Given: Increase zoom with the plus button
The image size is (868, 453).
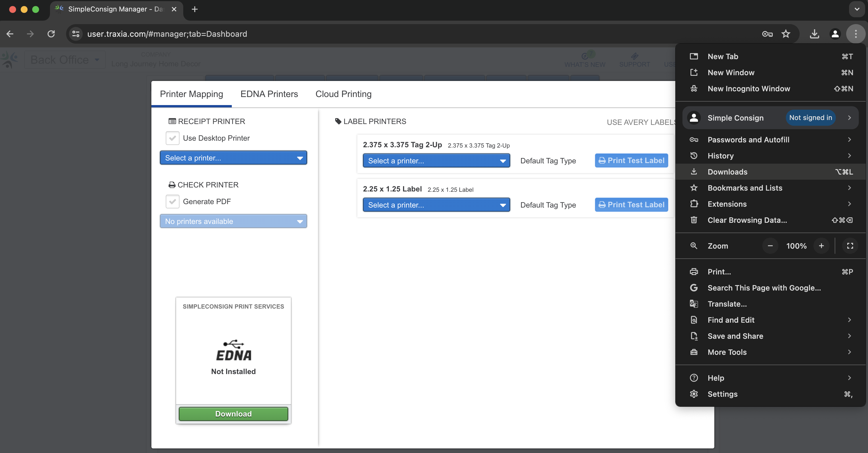Looking at the screenshot, I should click(x=821, y=246).
